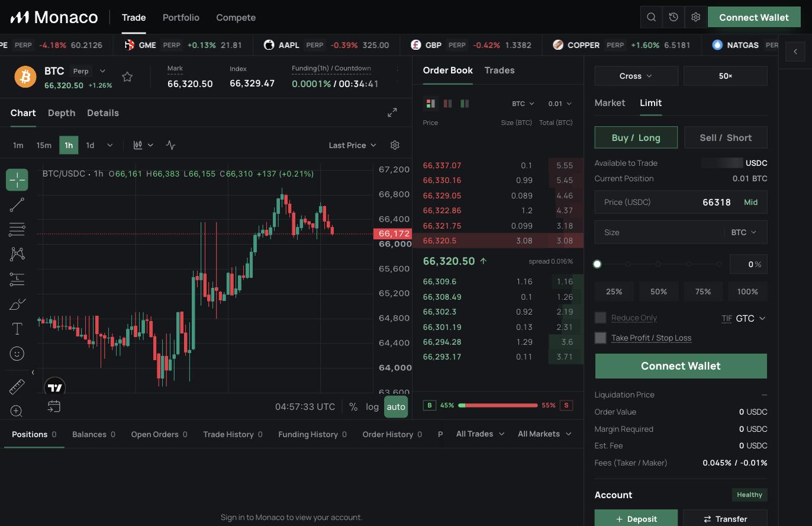Open the TIF GTC dropdown
This screenshot has width=812, height=526.
click(x=750, y=318)
